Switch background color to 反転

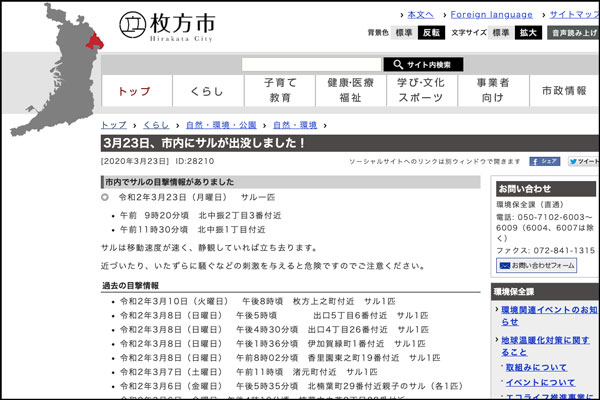pyautogui.click(x=431, y=33)
